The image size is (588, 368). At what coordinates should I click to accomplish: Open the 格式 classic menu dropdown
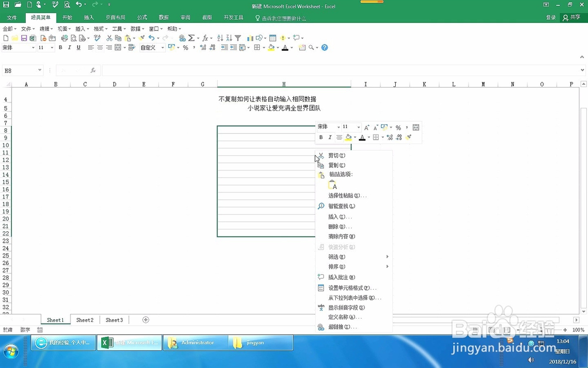click(100, 28)
